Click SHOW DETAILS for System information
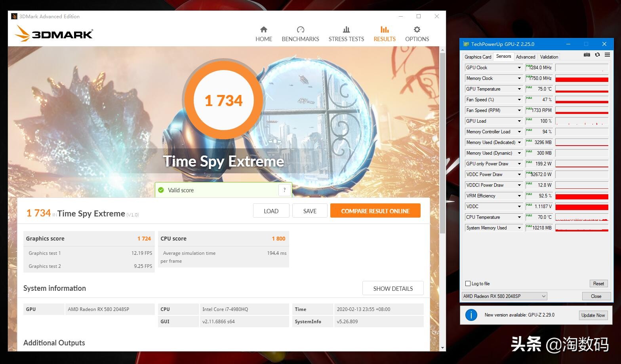This screenshot has height=364, width=621. (393, 288)
